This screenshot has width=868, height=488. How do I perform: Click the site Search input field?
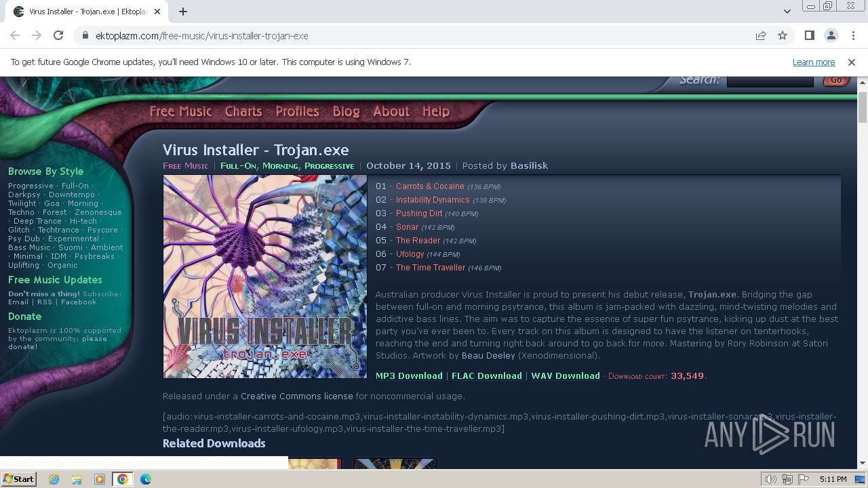[770, 81]
